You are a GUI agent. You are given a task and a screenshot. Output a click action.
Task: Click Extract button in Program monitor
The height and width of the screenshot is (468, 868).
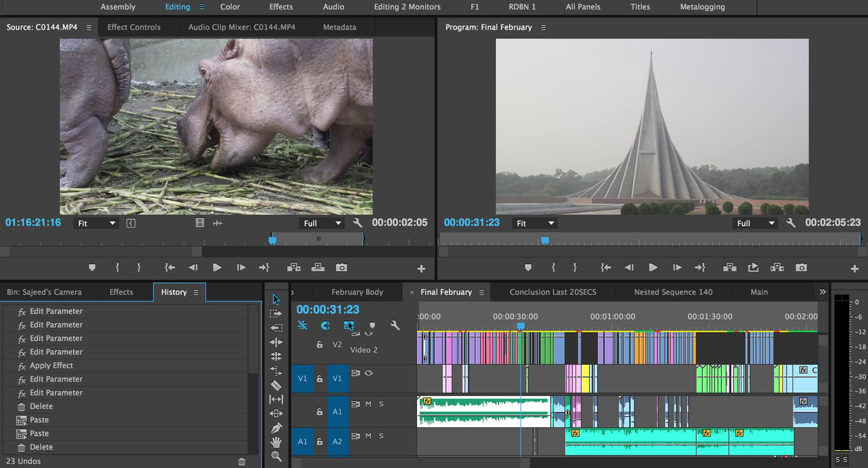777,267
